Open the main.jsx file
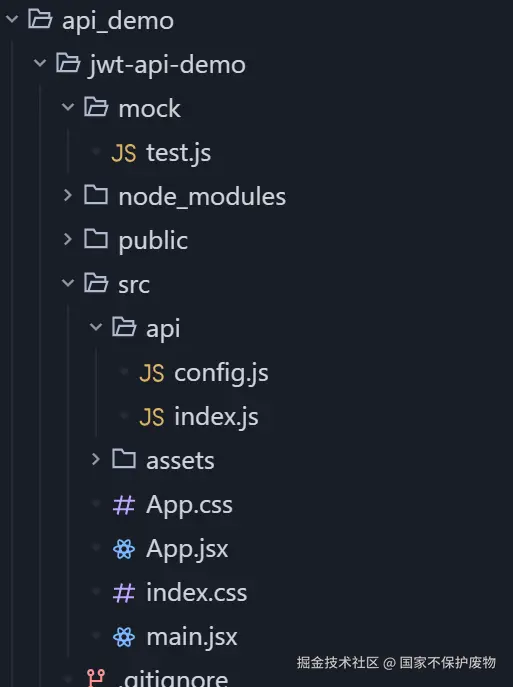513x687 pixels. 192,637
